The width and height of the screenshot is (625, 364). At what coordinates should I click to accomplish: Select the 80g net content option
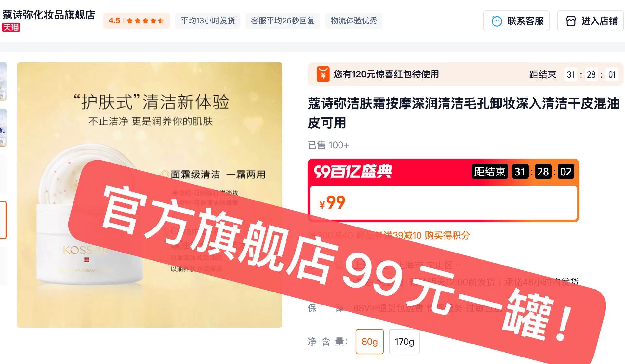pyautogui.click(x=369, y=342)
